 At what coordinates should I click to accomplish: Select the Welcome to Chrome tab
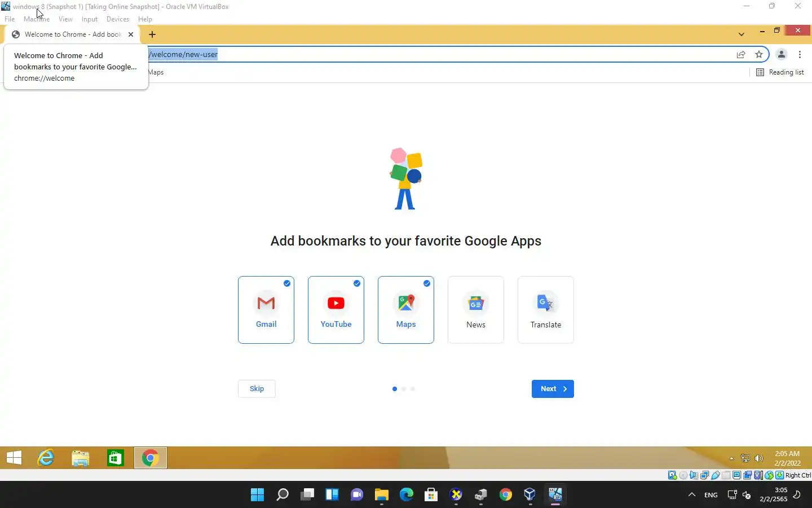coord(72,34)
